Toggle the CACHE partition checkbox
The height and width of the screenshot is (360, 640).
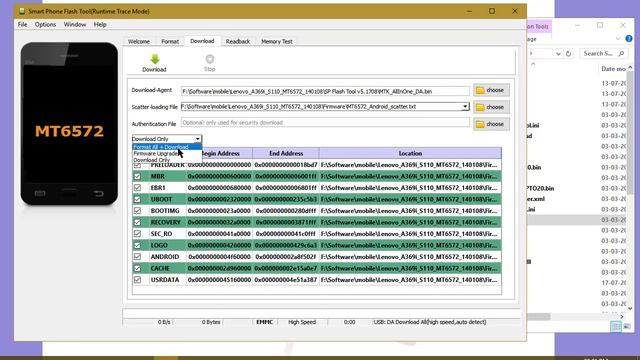[137, 268]
